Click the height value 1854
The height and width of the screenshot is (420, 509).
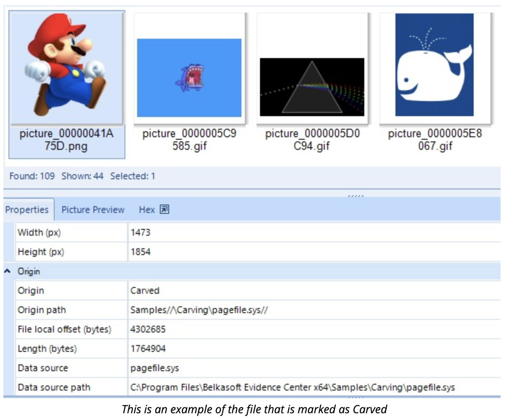(x=141, y=252)
